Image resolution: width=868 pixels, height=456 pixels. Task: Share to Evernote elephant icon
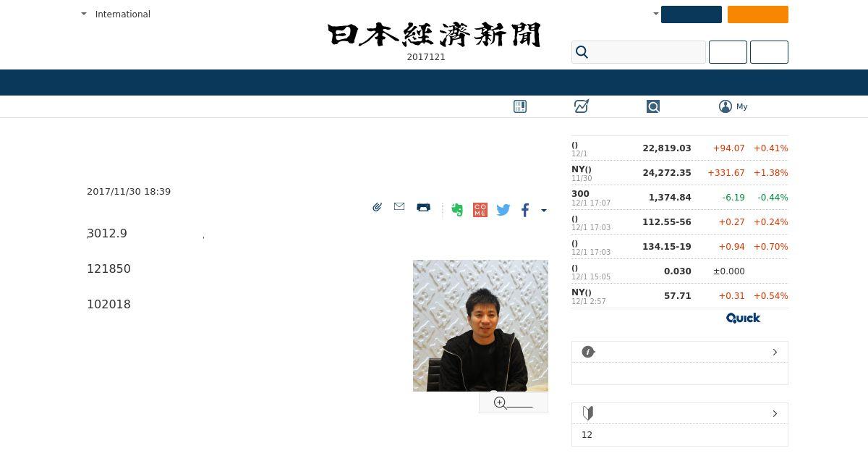(457, 210)
